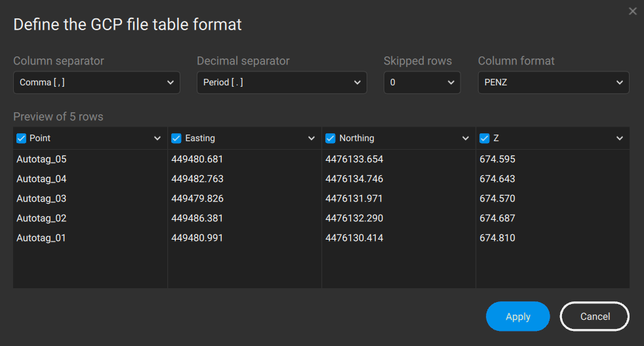Click the Point column header chevron
644x346 pixels.
(x=157, y=139)
